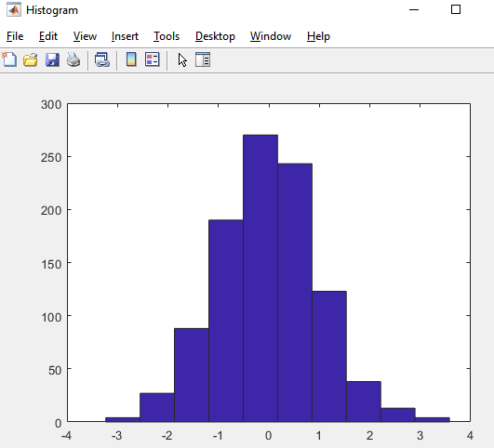The height and width of the screenshot is (448, 494).
Task: Open the View menu
Action: [85, 36]
